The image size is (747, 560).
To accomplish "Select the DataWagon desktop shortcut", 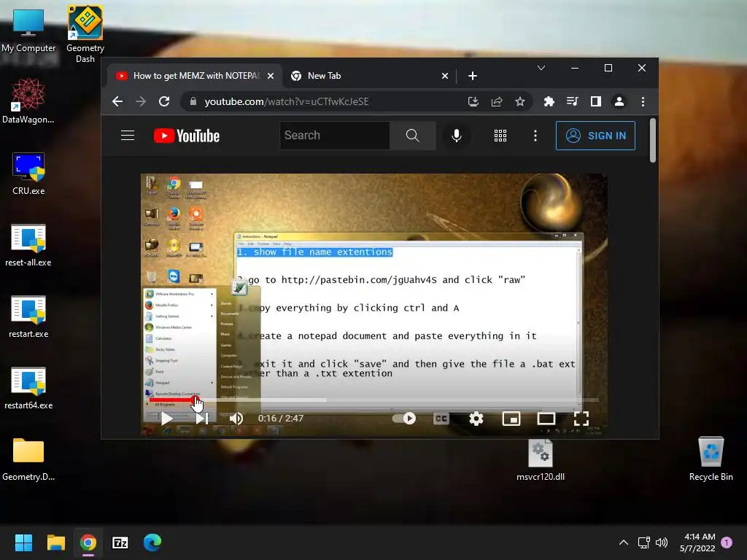I will [x=28, y=101].
